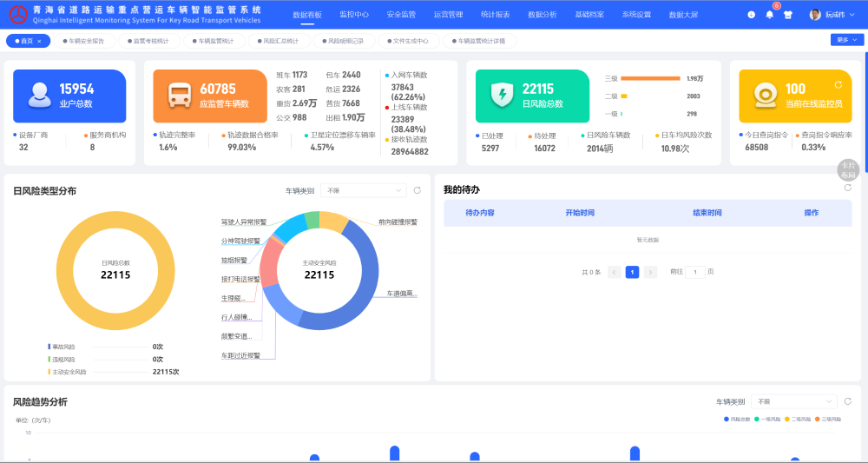Open 车辆类别 dropdown in 风险趋势分析
Viewport: 868px width, 463px height.
tap(793, 401)
